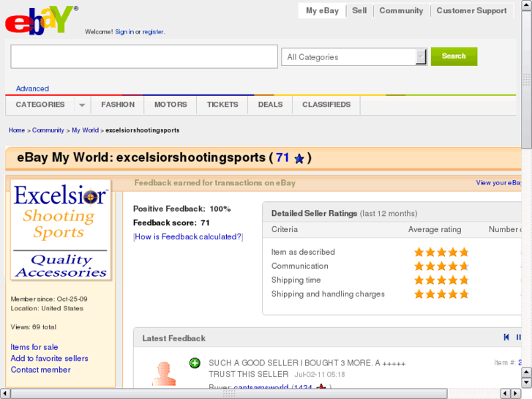The width and height of the screenshot is (532, 399).
Task: Click Shipping and handling charges star rating
Action: pyautogui.click(x=441, y=294)
